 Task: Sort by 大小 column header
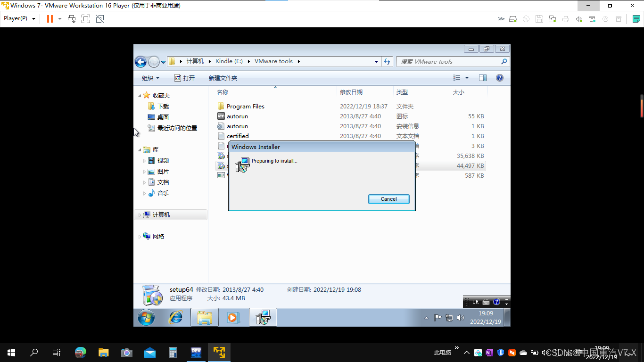469,92
